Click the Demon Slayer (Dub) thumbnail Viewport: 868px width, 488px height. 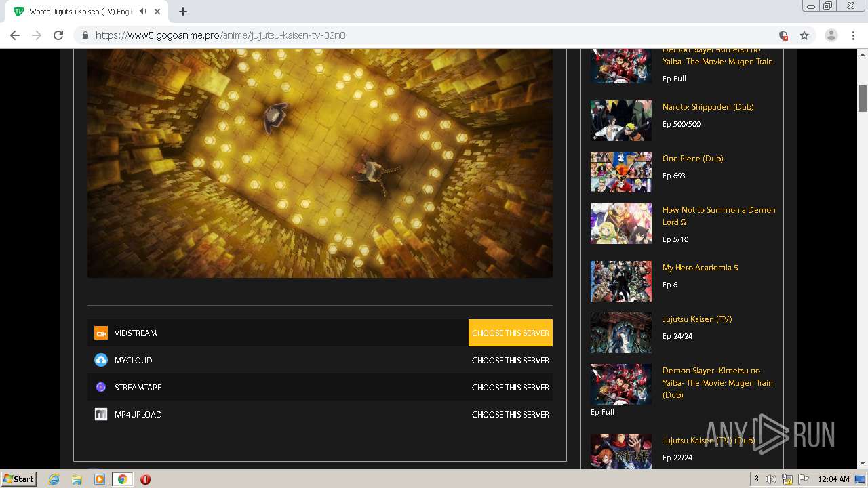[621, 384]
